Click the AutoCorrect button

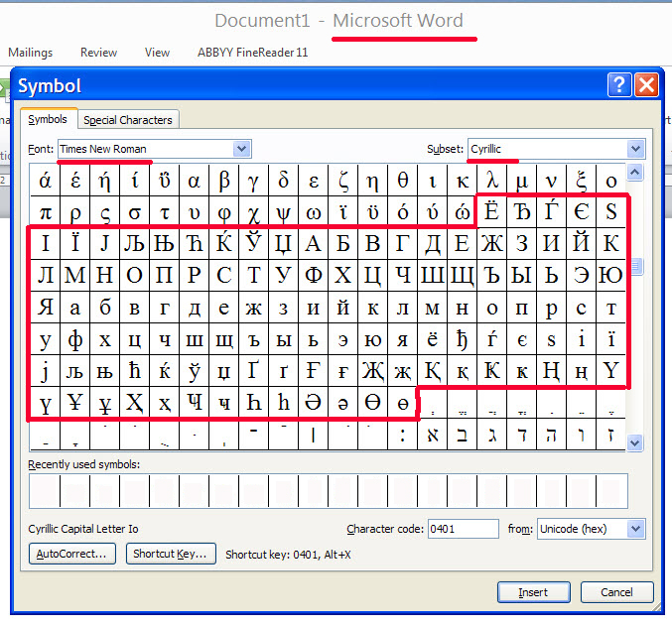coord(72,554)
